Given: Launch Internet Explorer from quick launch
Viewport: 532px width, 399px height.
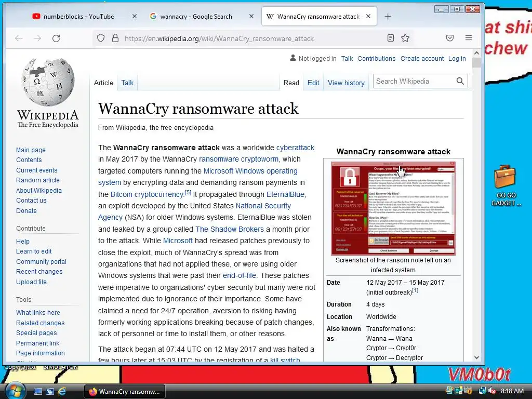Looking at the screenshot, I should pyautogui.click(x=62, y=392).
